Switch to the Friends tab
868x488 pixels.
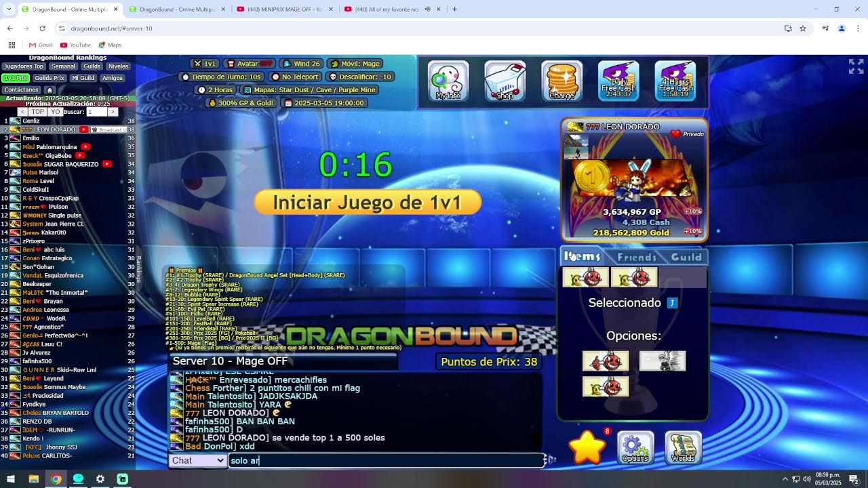[x=636, y=257]
